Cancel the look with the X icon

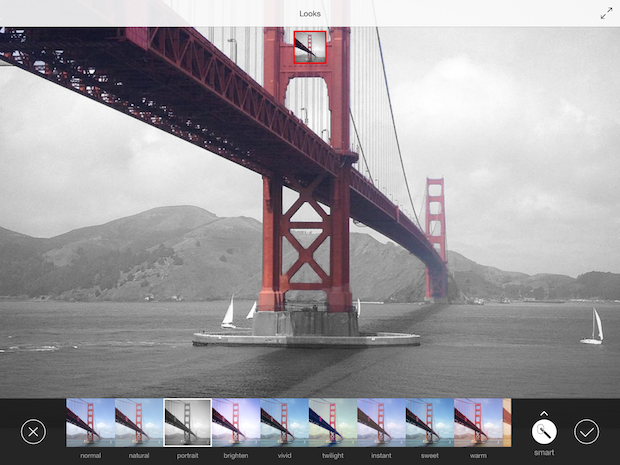point(33,432)
